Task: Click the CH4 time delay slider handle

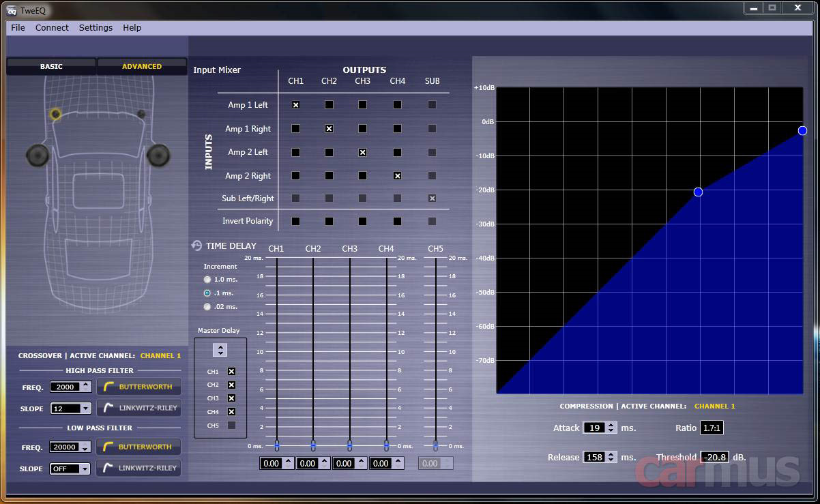Action: coord(386,445)
